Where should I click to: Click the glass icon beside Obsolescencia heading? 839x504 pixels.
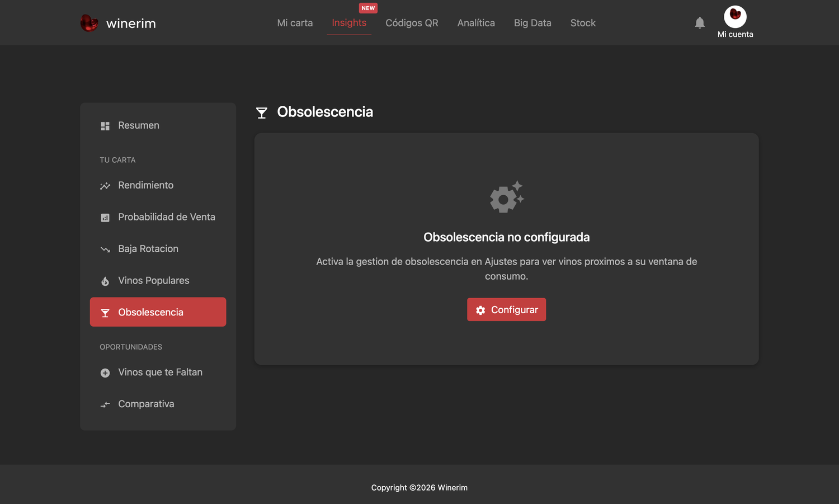click(262, 113)
